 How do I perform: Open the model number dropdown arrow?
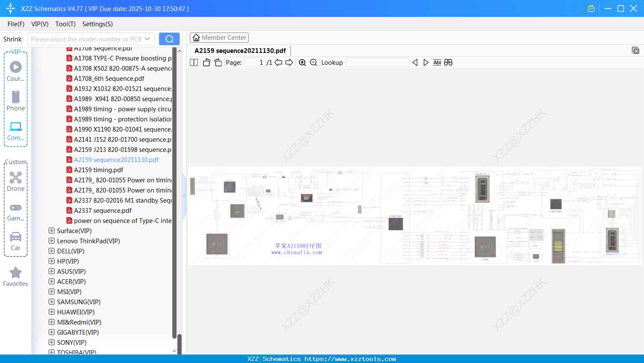(148, 39)
